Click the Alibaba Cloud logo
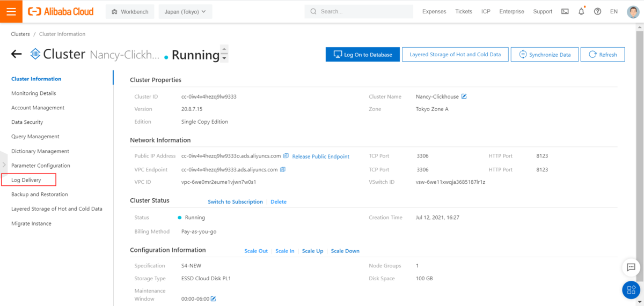 [x=61, y=11]
